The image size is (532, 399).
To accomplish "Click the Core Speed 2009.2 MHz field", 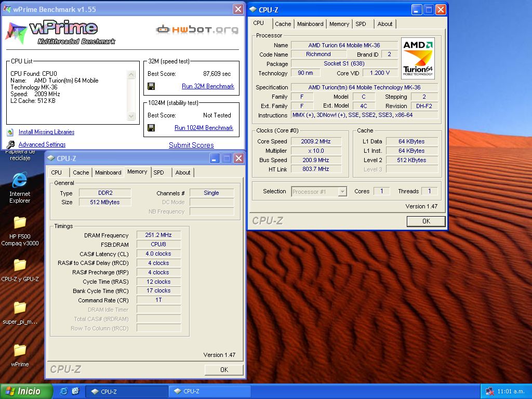I will coord(316,141).
